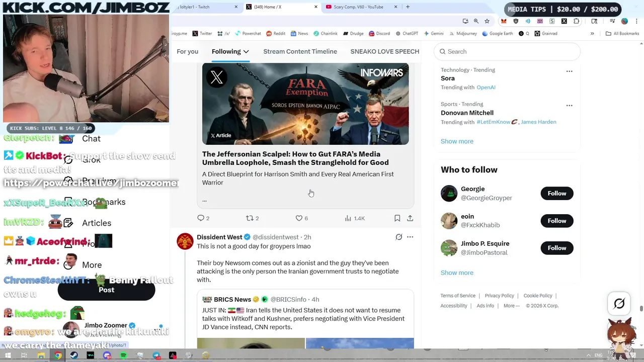
Task: Expand the bookmarks overflow chevron
Action: 592,34
